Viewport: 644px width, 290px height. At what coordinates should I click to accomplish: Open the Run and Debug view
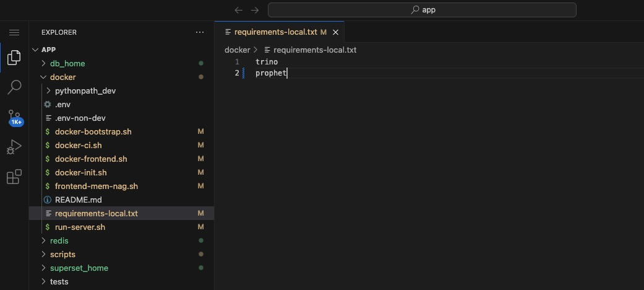pos(14,147)
